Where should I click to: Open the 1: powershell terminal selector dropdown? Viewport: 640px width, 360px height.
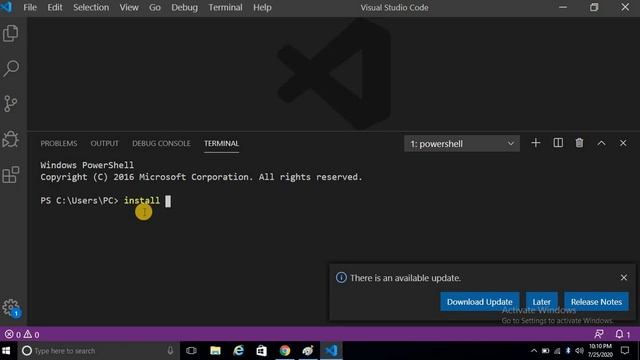click(462, 144)
